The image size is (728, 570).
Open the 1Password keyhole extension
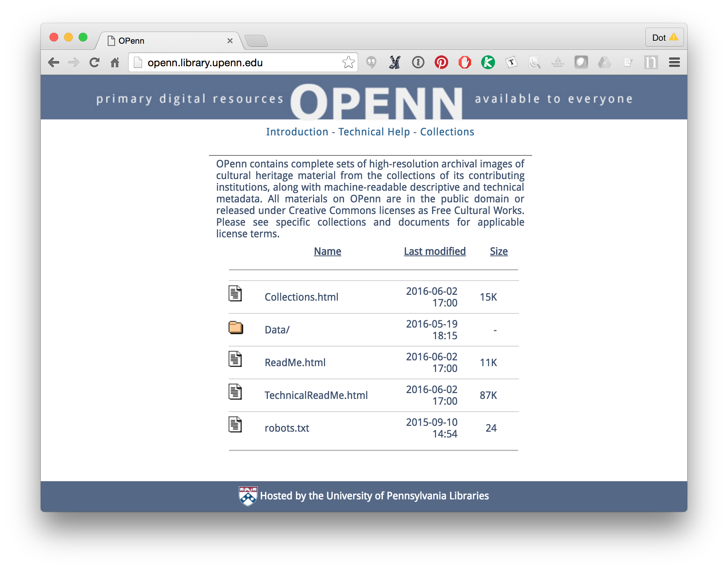coord(418,62)
